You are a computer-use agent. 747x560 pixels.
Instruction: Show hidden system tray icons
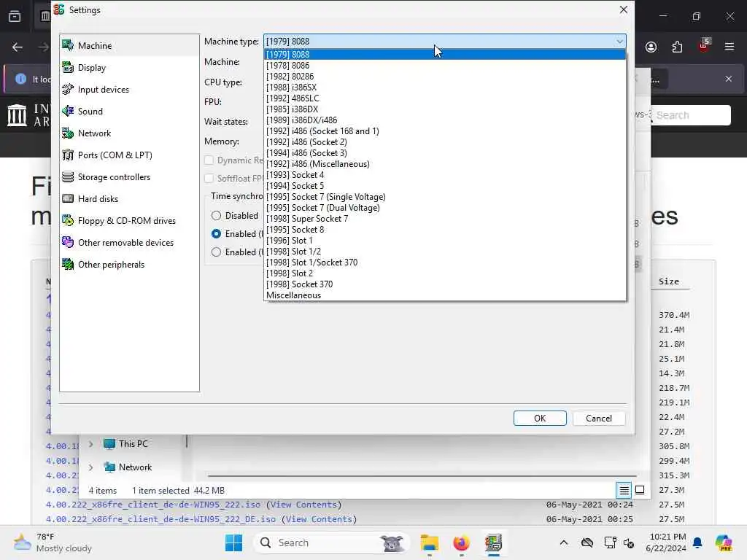tap(564, 542)
